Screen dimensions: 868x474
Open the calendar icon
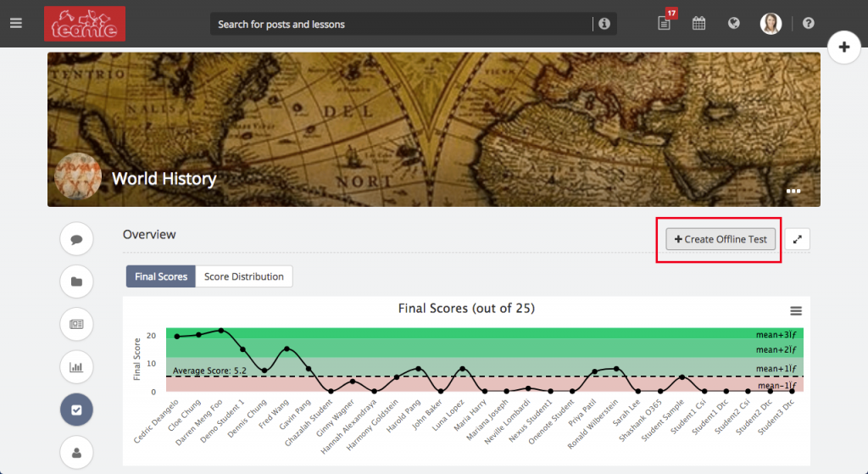[x=698, y=23]
